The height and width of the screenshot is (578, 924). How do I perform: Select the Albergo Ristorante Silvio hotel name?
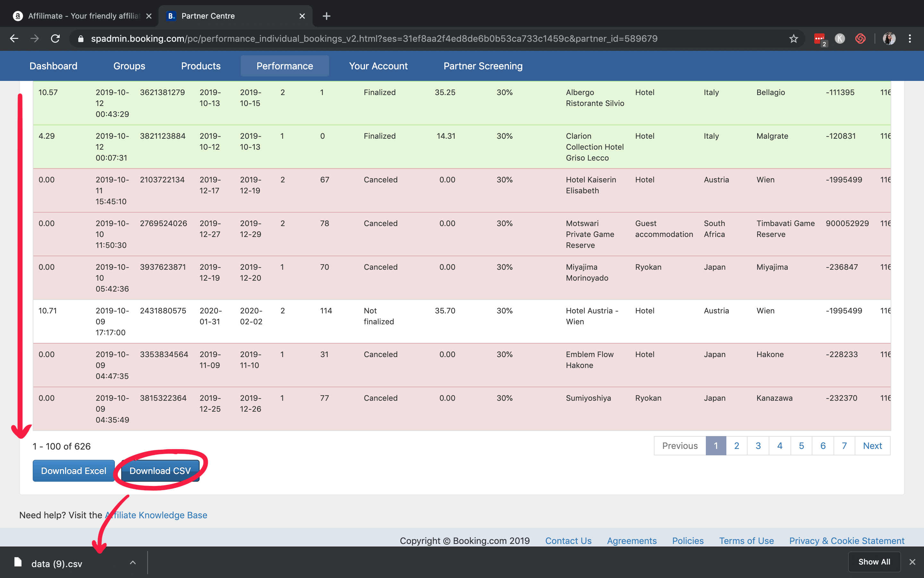[x=595, y=98]
